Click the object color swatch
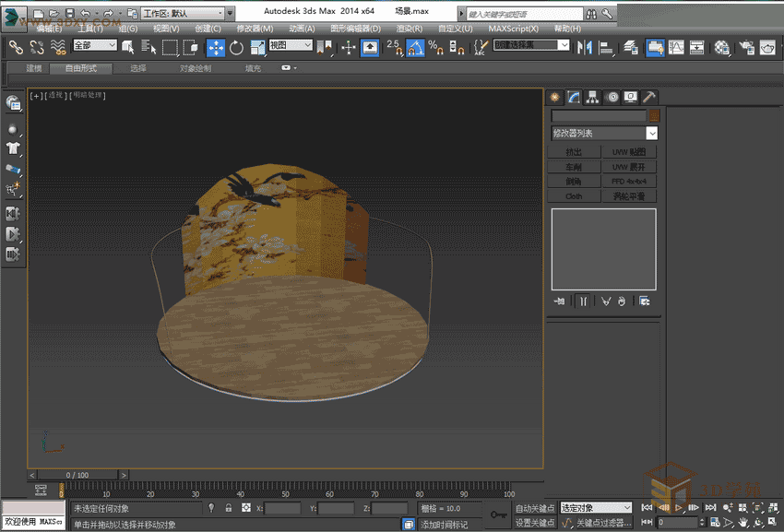Screen dimensions: 784x532 (x=654, y=116)
